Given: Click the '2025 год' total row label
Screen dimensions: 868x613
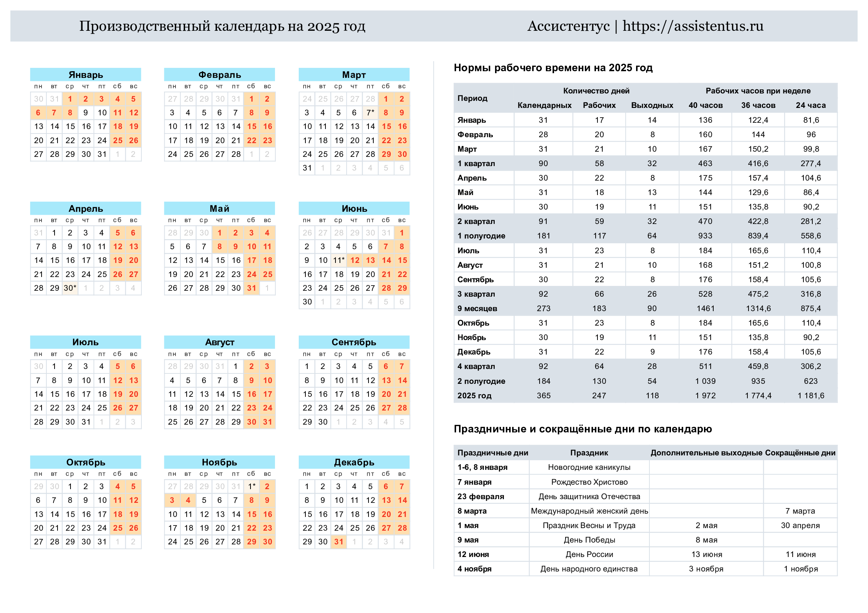Looking at the screenshot, I should click(x=475, y=395).
